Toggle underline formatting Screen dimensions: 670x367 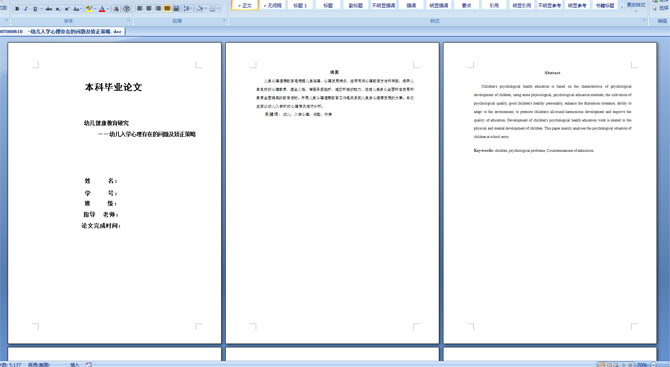[x=35, y=9]
